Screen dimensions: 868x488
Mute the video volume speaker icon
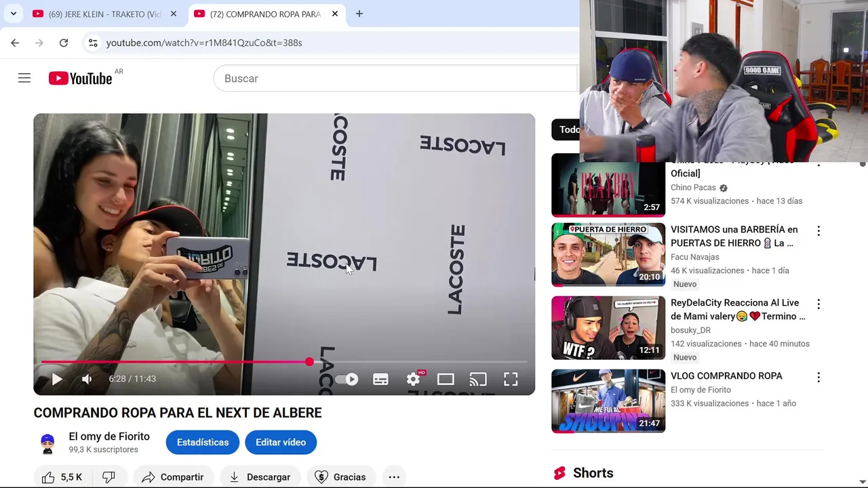pyautogui.click(x=87, y=379)
